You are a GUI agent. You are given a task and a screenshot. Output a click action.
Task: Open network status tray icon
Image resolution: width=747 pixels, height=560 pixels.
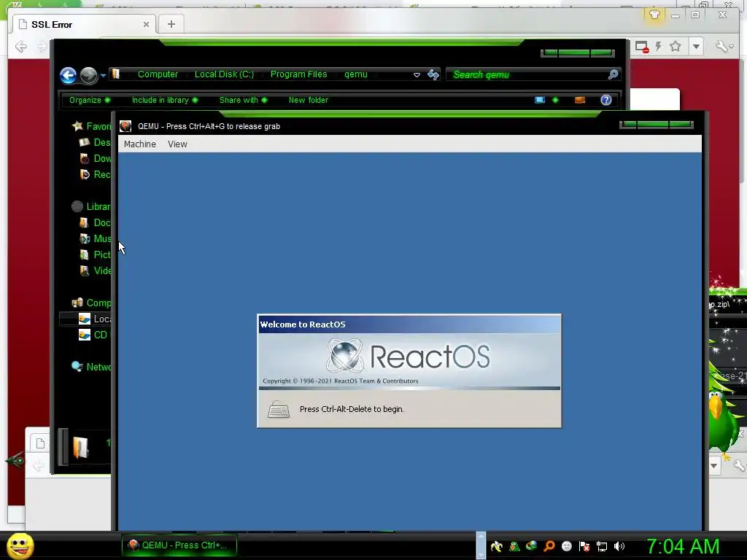pos(602,546)
